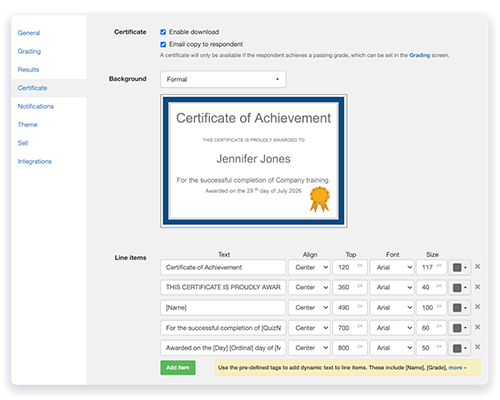
Task: Open color picker for [Name] row
Action: (x=460, y=308)
